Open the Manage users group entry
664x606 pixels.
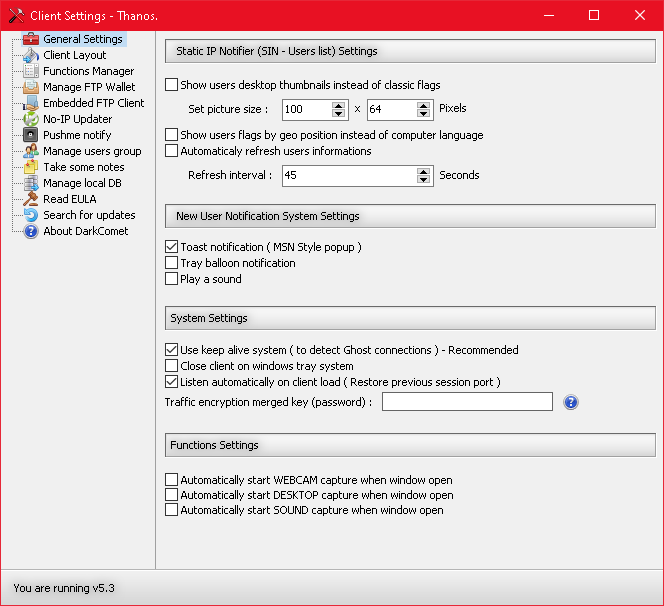tap(92, 151)
